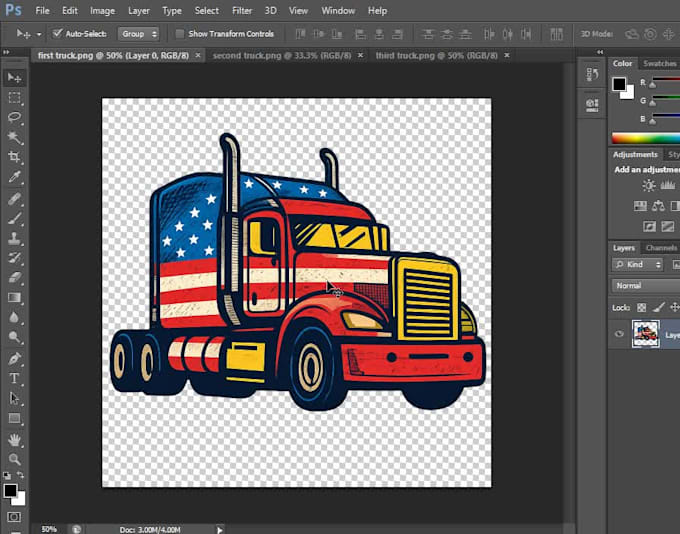This screenshot has height=534, width=680.
Task: Select the Pen tool
Action: point(14,359)
